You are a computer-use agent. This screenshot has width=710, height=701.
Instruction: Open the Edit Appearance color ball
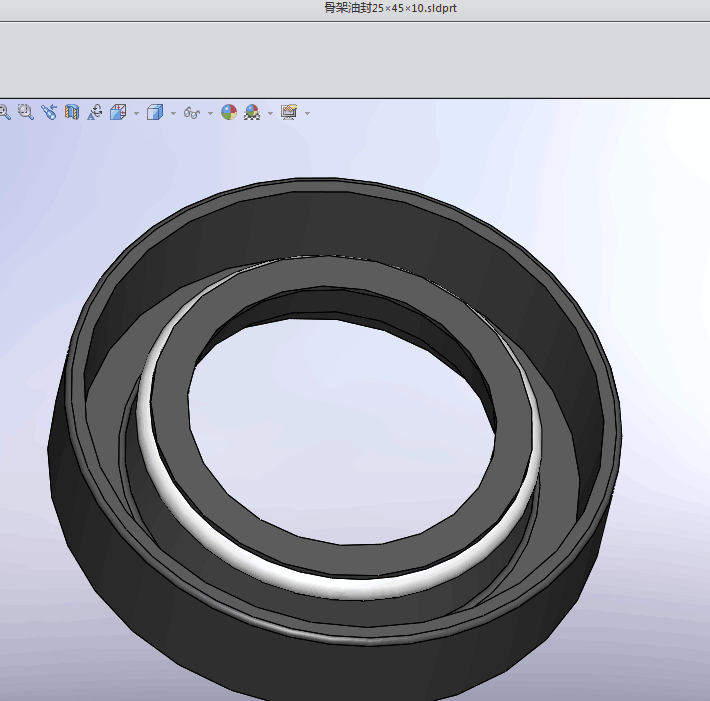pyautogui.click(x=229, y=112)
